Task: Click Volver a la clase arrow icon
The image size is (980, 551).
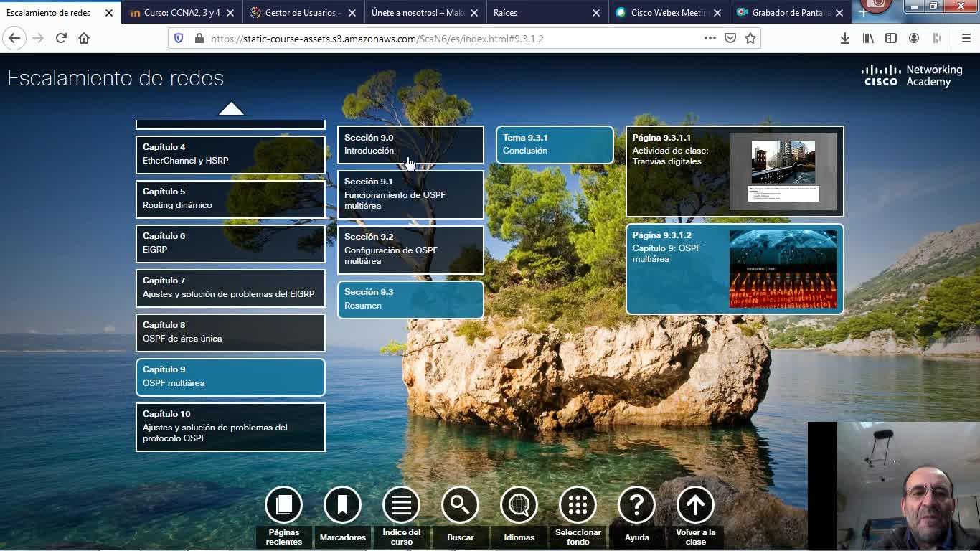Action: coord(695,505)
